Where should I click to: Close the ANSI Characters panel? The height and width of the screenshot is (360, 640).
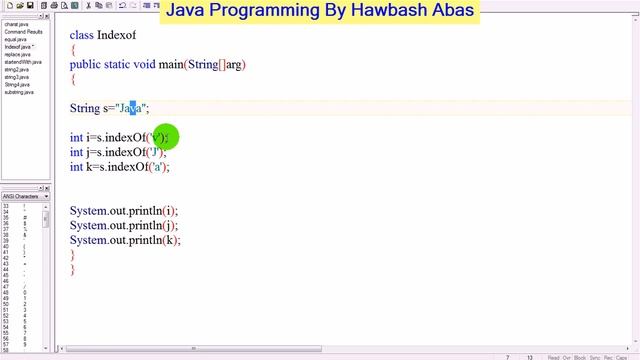pyautogui.click(x=47, y=188)
